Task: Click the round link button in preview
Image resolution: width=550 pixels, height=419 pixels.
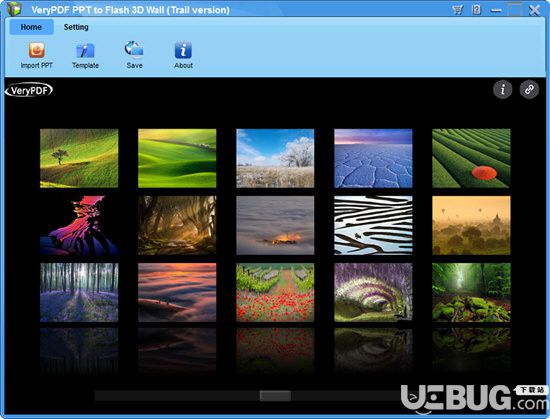Action: 529,90
